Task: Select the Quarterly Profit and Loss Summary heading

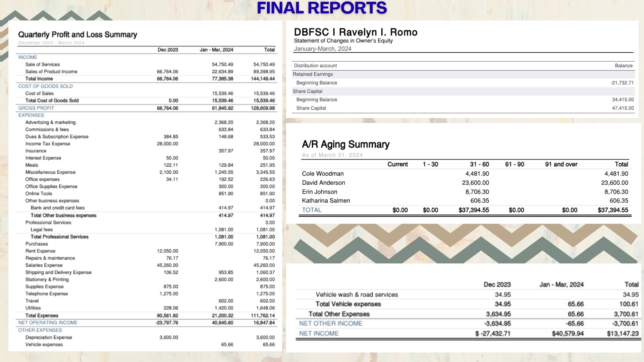Action: tap(77, 35)
